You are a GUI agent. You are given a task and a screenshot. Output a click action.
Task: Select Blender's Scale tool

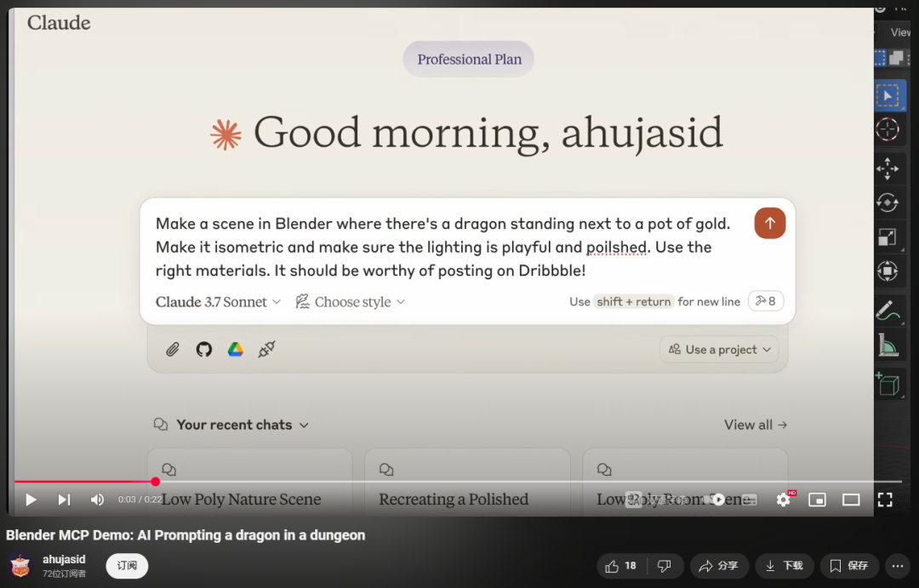888,237
